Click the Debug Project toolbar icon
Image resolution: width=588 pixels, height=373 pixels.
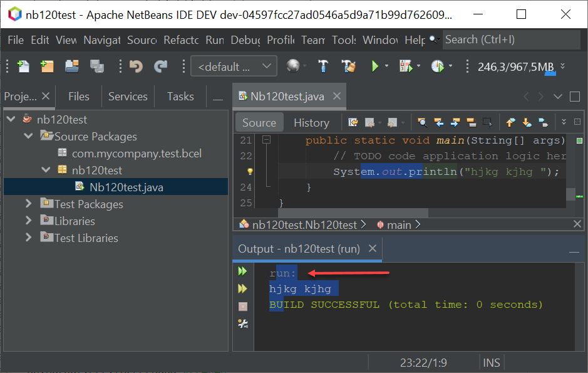(x=406, y=66)
